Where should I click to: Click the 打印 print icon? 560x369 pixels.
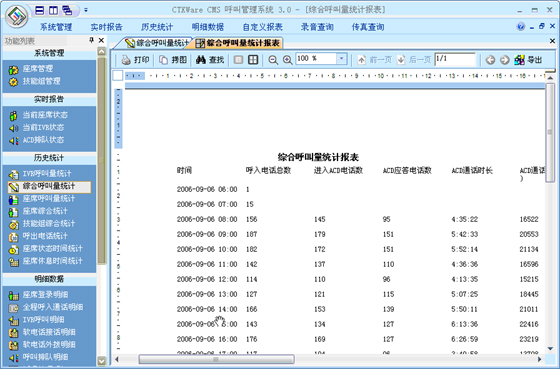pos(126,60)
